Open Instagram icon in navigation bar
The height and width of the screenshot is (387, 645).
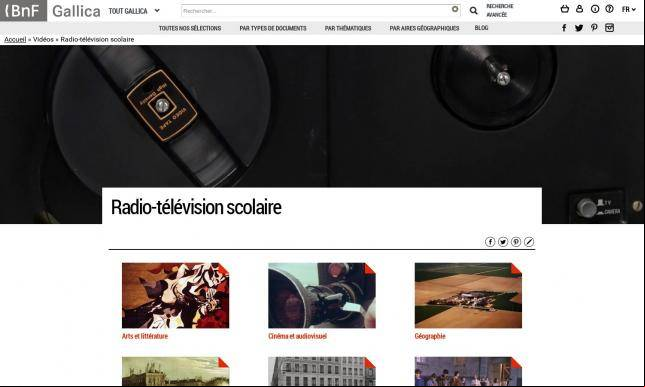pos(610,28)
